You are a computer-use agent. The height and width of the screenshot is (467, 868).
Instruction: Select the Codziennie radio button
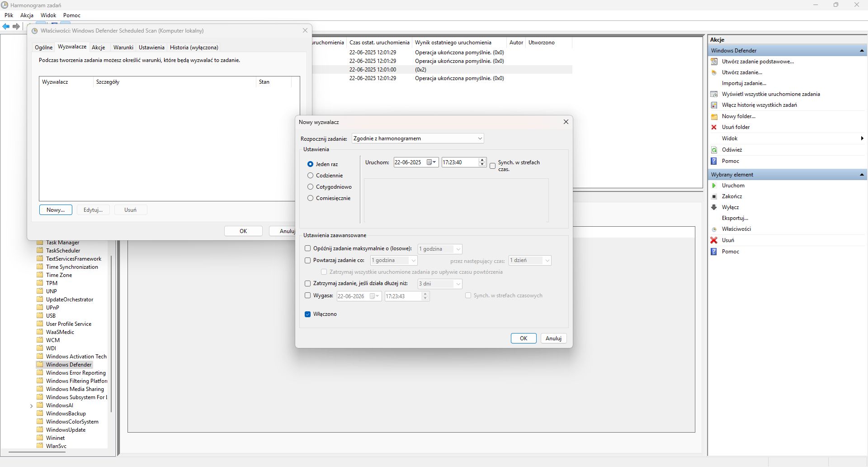310,176
